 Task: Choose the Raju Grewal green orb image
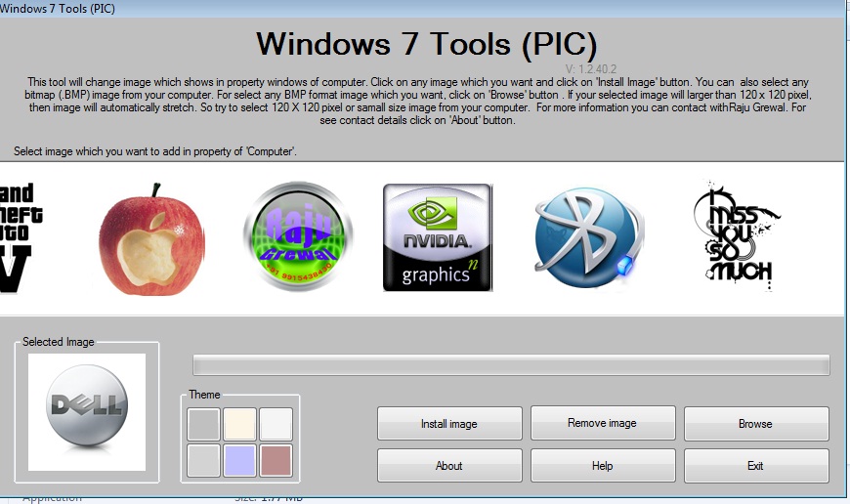(298, 236)
